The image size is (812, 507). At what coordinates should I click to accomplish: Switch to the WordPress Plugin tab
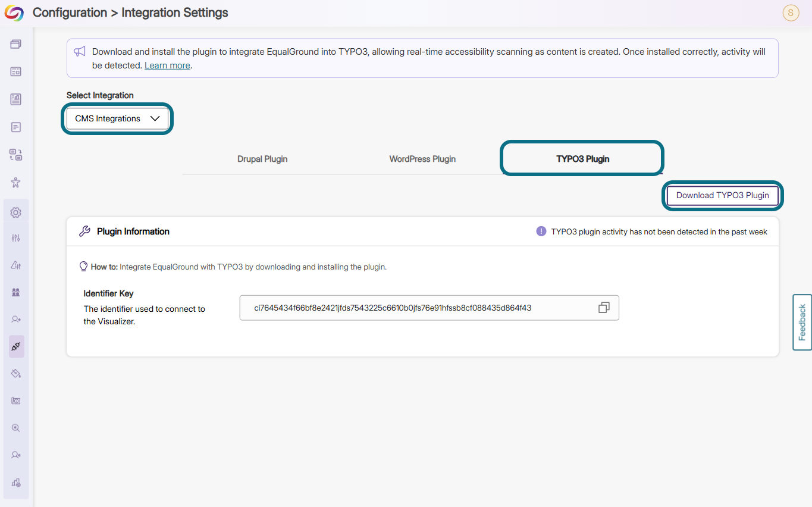[422, 159]
